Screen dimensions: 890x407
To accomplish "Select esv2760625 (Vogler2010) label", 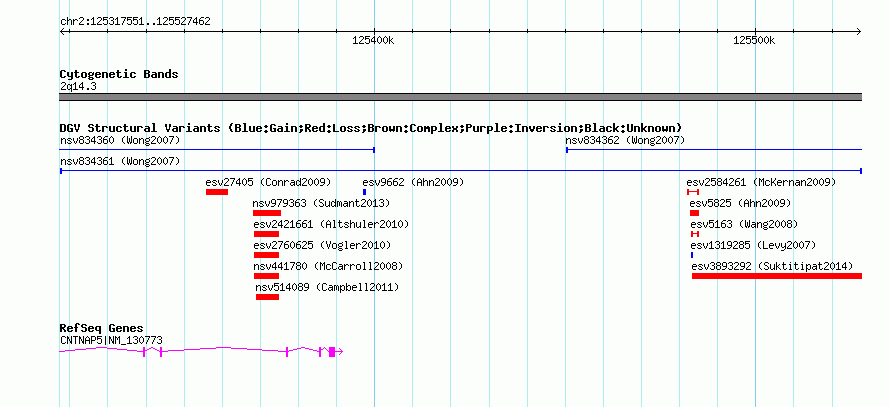I will click(322, 245).
